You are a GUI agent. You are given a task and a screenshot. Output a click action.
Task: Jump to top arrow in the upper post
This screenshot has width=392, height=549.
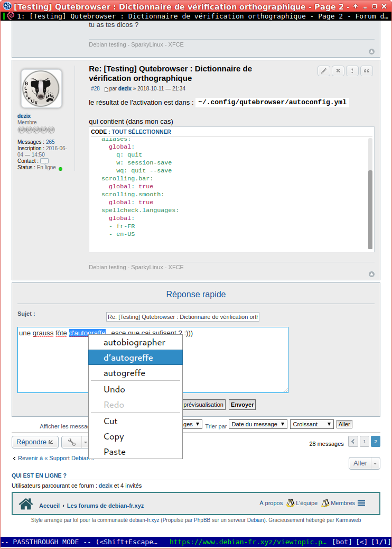tap(371, 51)
